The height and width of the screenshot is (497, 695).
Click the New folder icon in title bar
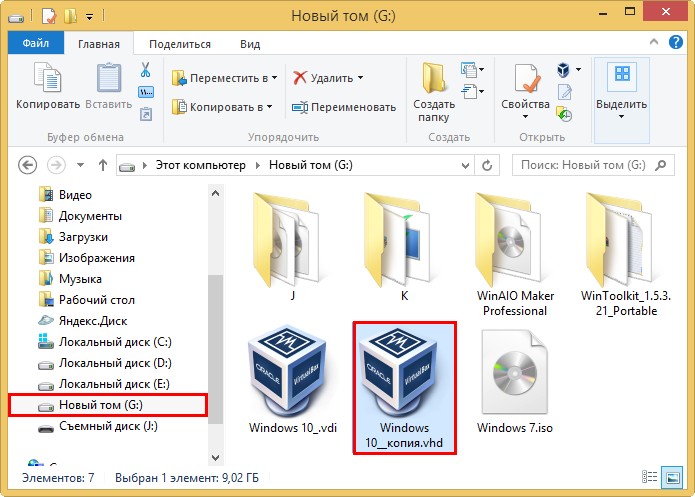pos(70,16)
